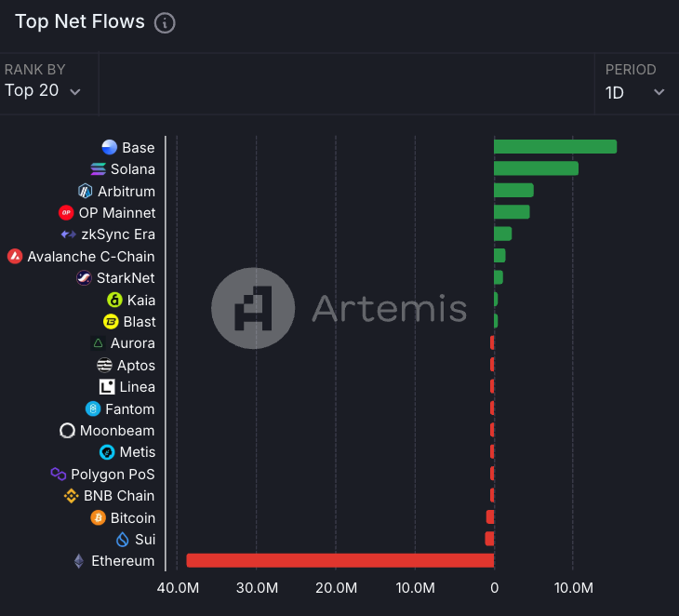Click the Base chain logo icon
This screenshot has width=679, height=616.
(x=110, y=147)
